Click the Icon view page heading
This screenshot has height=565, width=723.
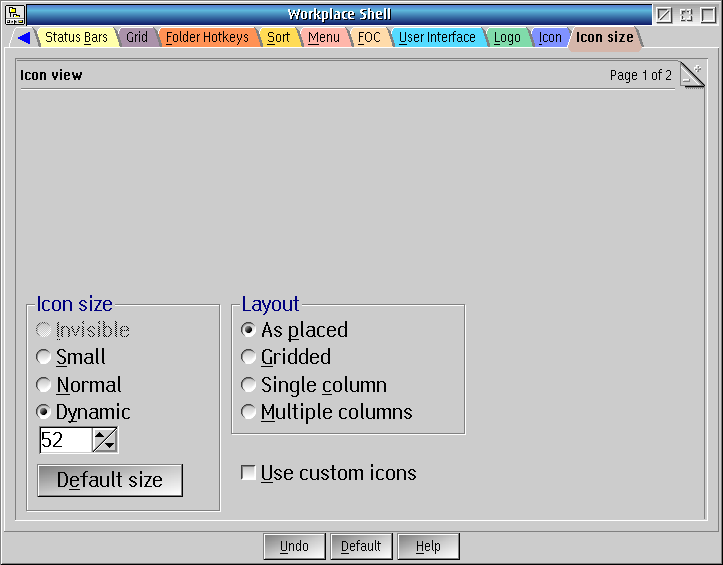[51, 75]
